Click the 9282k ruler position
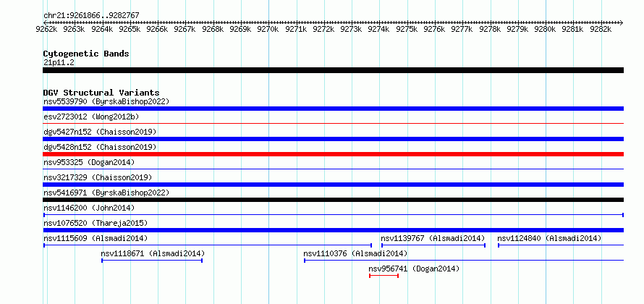 tap(601, 30)
